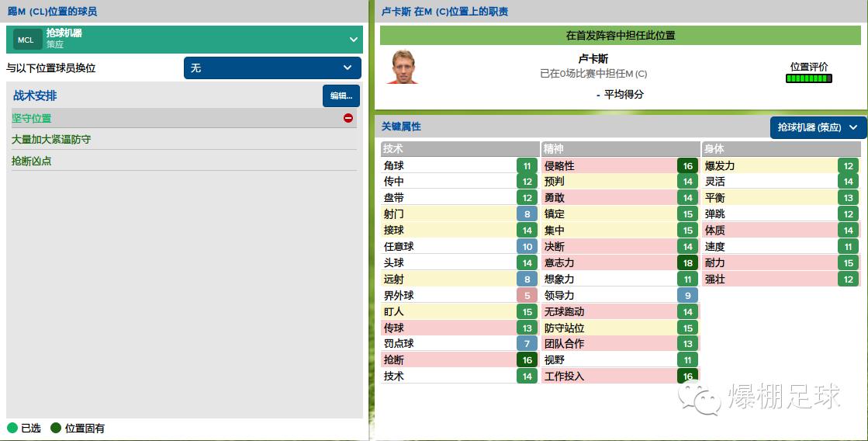Image resolution: width=868 pixels, height=441 pixels.
Task: Click the 视野 attribute row
Action: 620,360
